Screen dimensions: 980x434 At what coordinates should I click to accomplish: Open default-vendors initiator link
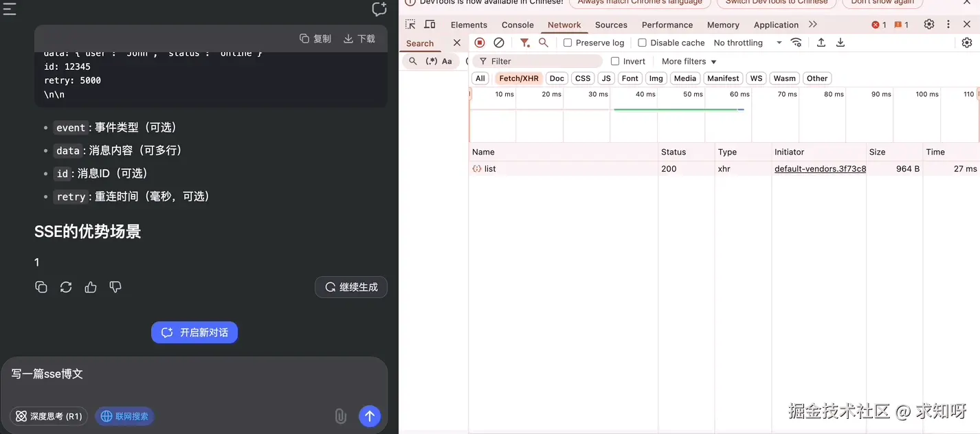pyautogui.click(x=820, y=169)
